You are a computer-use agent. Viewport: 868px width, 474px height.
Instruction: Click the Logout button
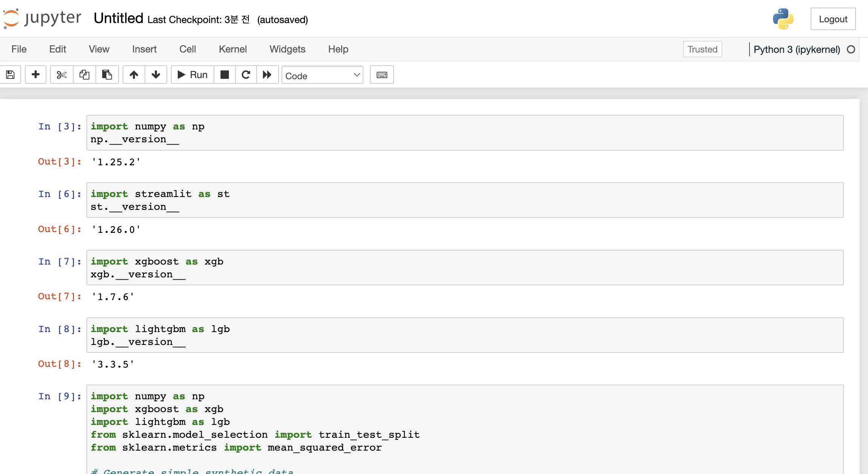[833, 19]
